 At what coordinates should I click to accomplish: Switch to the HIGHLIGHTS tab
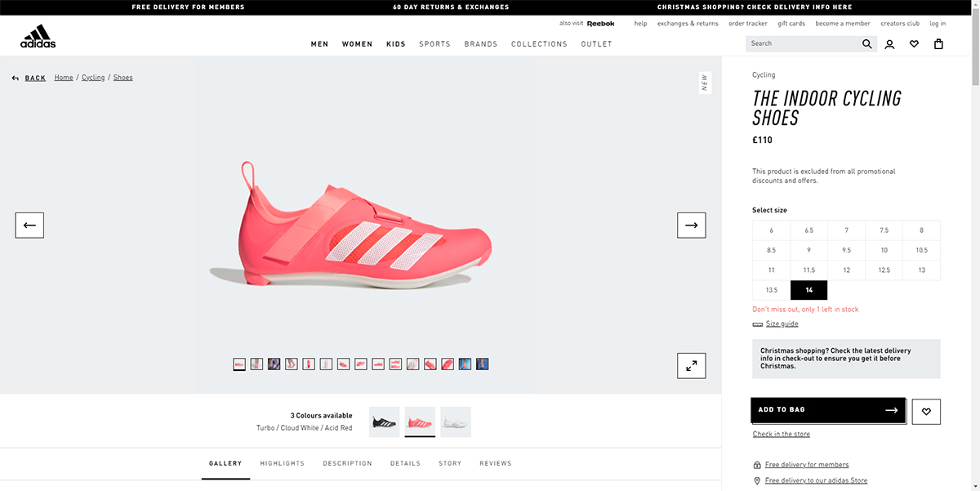(283, 463)
